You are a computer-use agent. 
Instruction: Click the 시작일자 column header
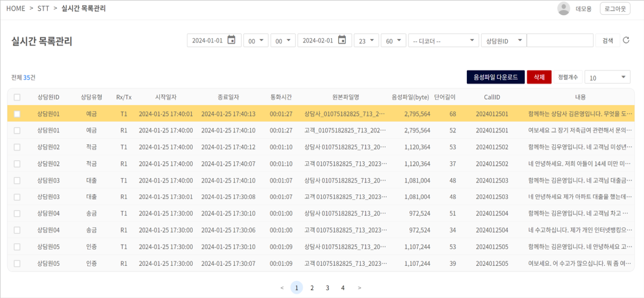click(166, 97)
